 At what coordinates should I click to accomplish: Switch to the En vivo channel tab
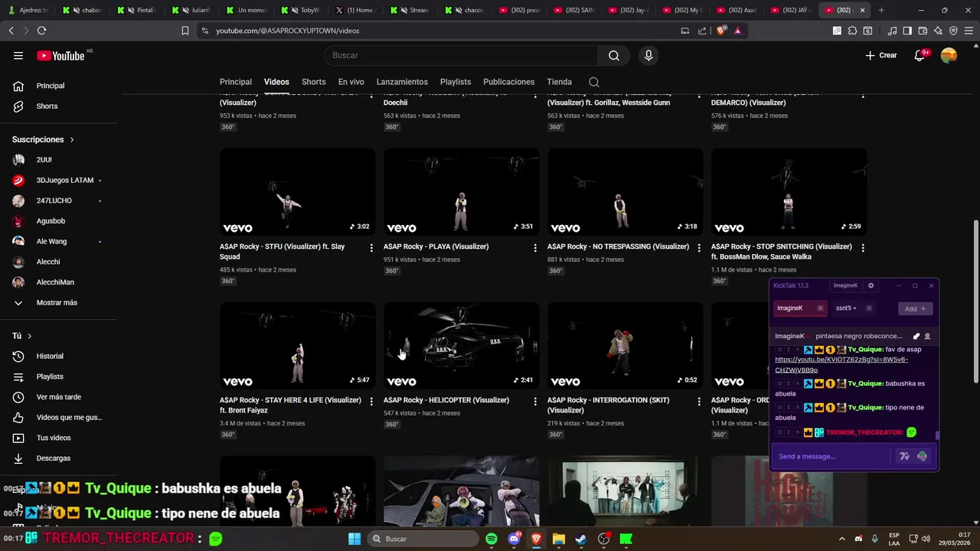point(351,82)
